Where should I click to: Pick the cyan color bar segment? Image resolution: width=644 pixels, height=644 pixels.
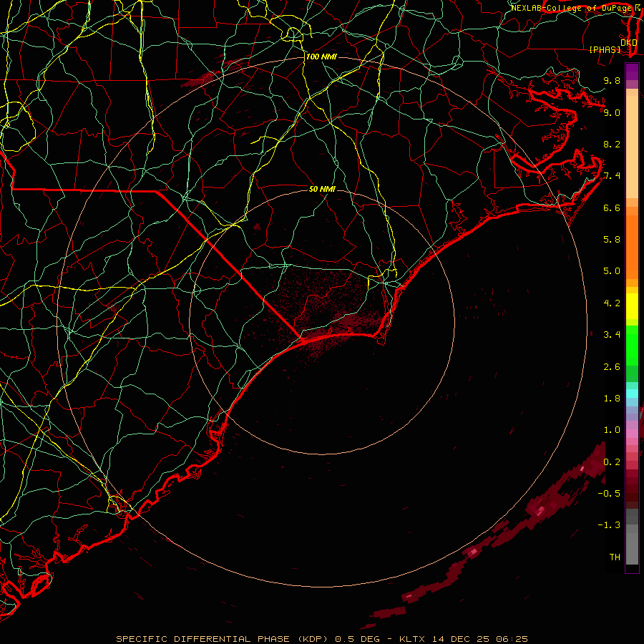(x=632, y=394)
